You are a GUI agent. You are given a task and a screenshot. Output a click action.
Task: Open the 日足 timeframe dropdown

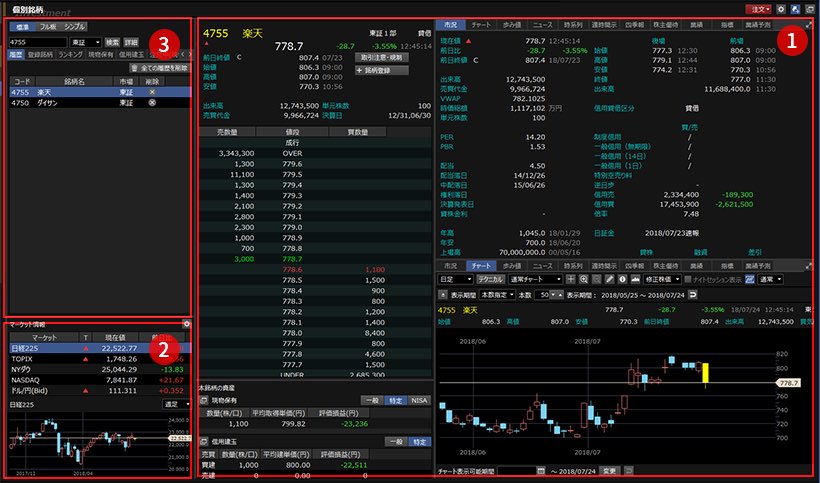pyautogui.click(x=456, y=280)
